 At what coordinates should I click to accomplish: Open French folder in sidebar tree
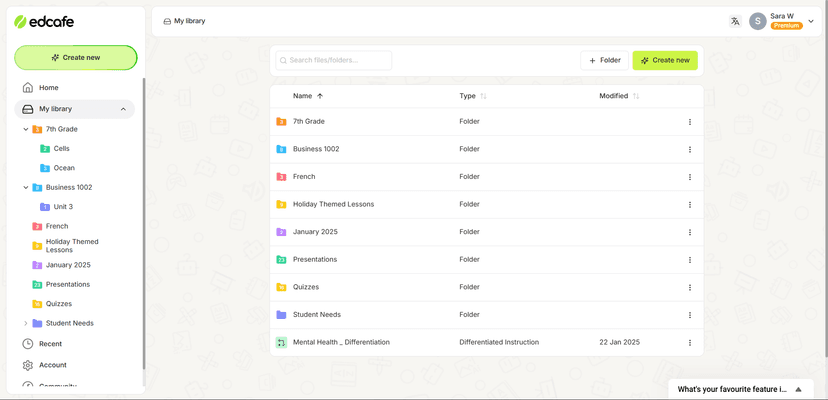[57, 226]
